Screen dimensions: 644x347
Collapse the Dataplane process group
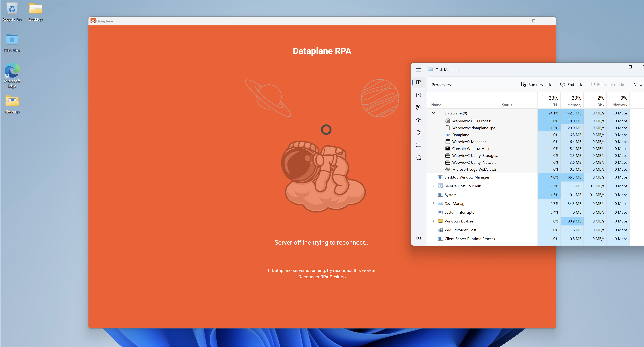433,113
